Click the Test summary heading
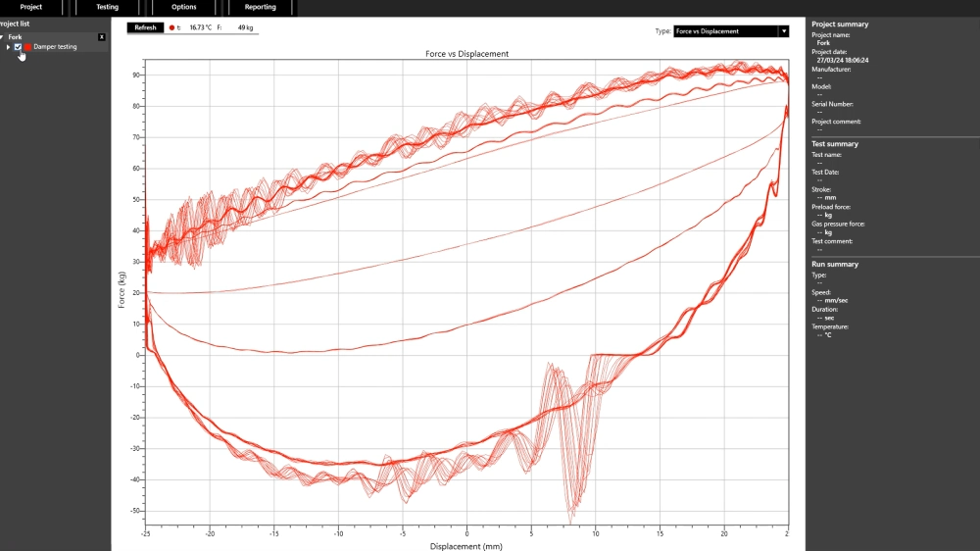Image resolution: width=980 pixels, height=551 pixels. coord(835,144)
